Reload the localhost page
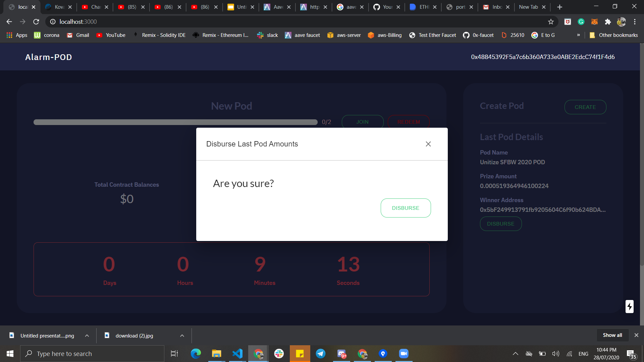The image size is (644, 362). point(36,22)
